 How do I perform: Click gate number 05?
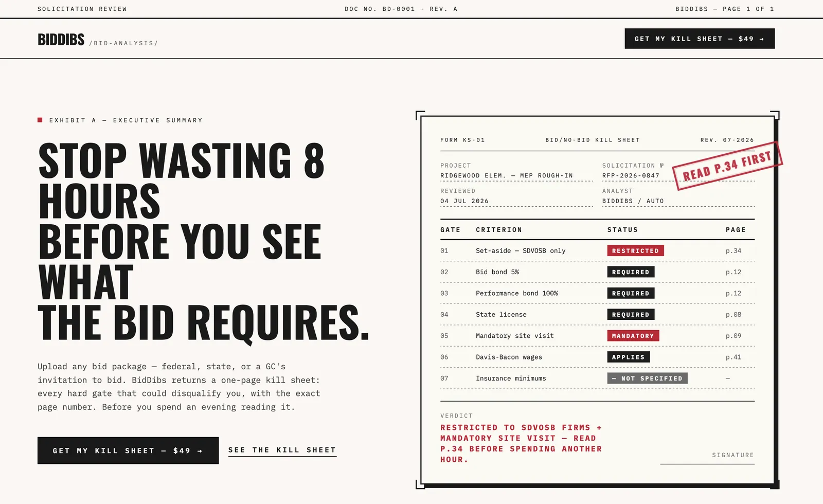coord(444,336)
